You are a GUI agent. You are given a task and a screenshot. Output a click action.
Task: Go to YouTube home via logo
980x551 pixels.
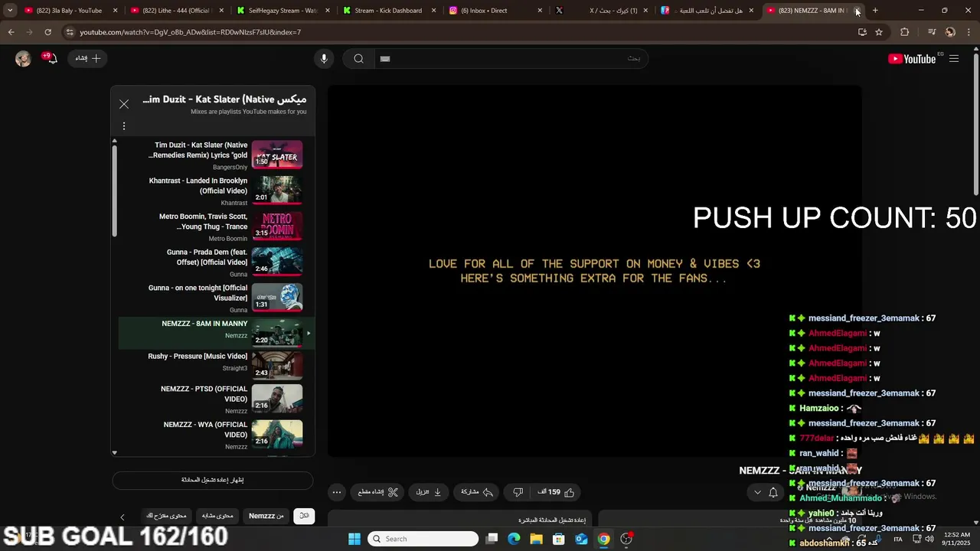(x=912, y=59)
